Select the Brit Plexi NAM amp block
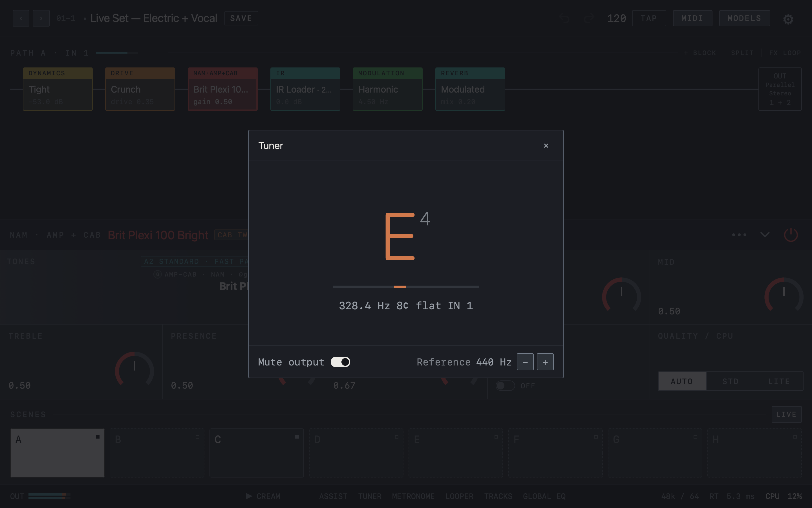Screen dimensions: 812x508 pos(222,89)
